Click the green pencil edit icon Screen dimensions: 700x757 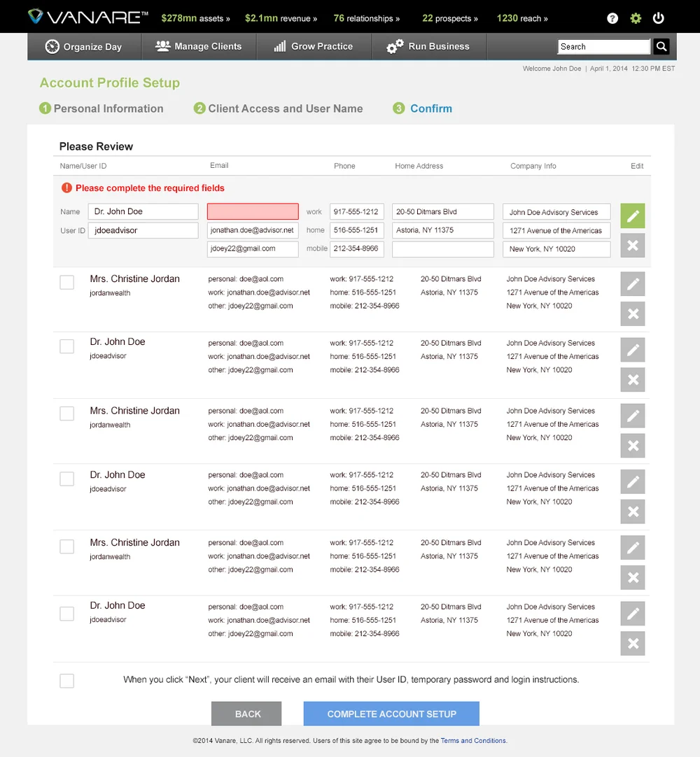point(632,217)
